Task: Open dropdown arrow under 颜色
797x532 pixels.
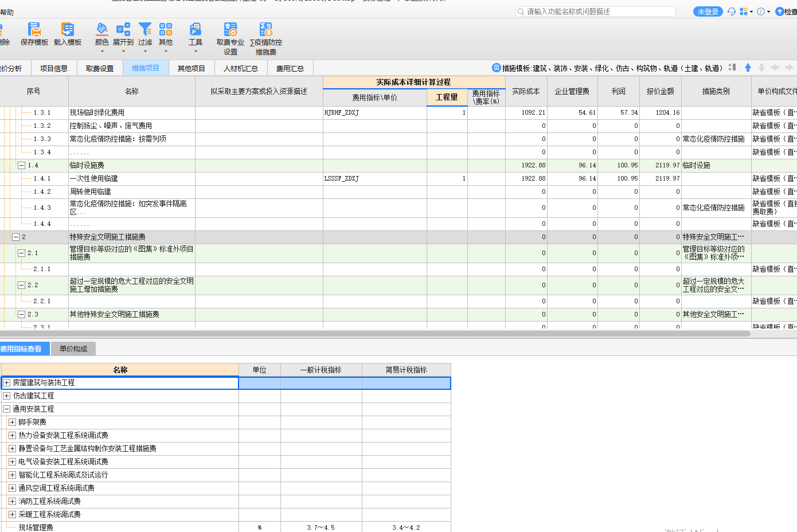Action: (102, 52)
